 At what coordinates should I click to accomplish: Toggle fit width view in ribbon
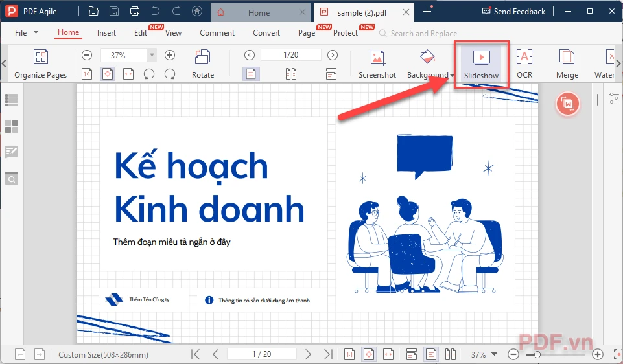click(x=128, y=74)
